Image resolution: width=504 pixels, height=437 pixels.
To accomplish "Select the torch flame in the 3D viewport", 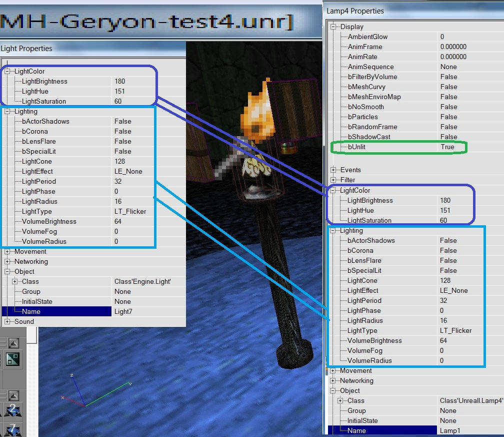I will point(259,113).
